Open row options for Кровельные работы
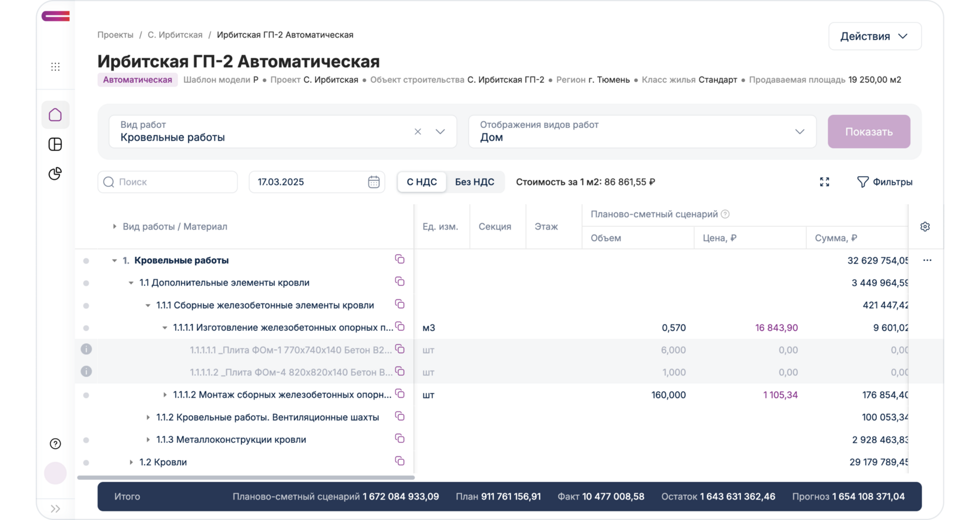Screen dimensions: 980x520 coord(928,260)
